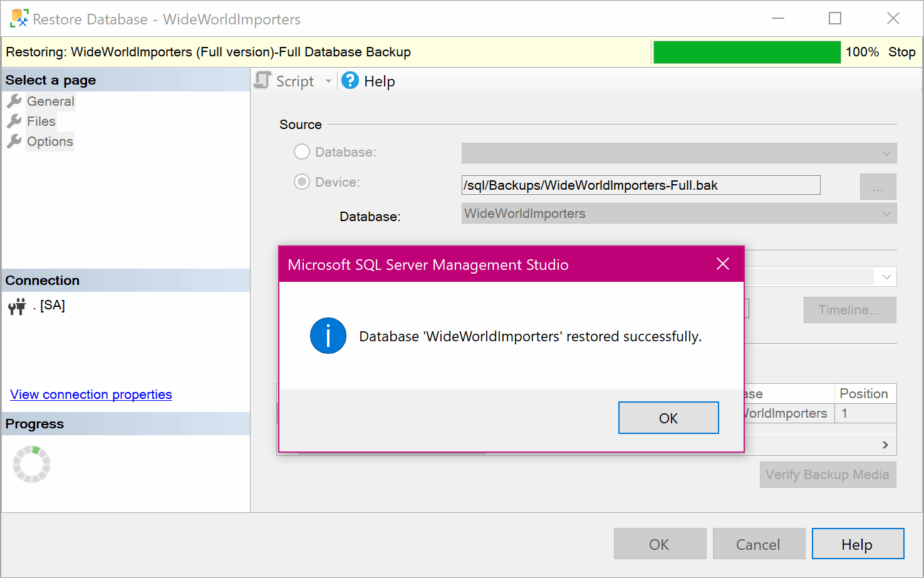Screen dimensions: 924x578
Task: Select the Options page in Select a page
Action: click(49, 141)
